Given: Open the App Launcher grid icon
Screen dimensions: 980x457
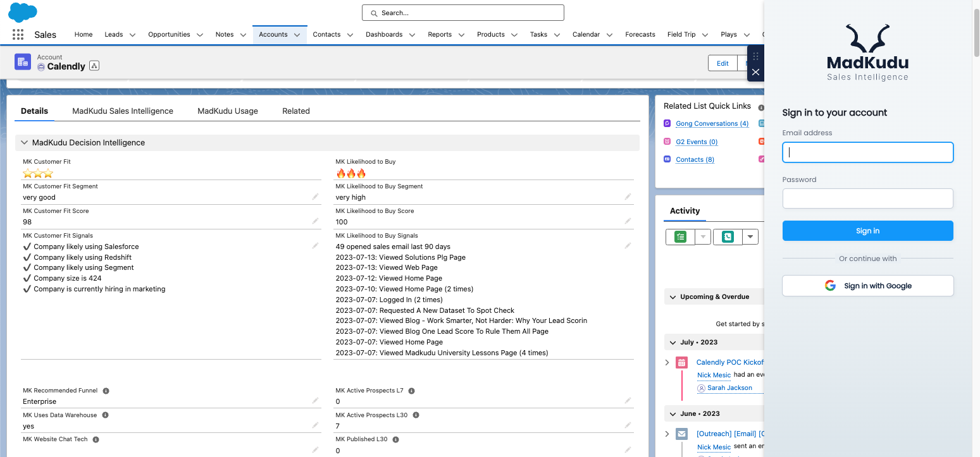Looking at the screenshot, I should (x=18, y=35).
